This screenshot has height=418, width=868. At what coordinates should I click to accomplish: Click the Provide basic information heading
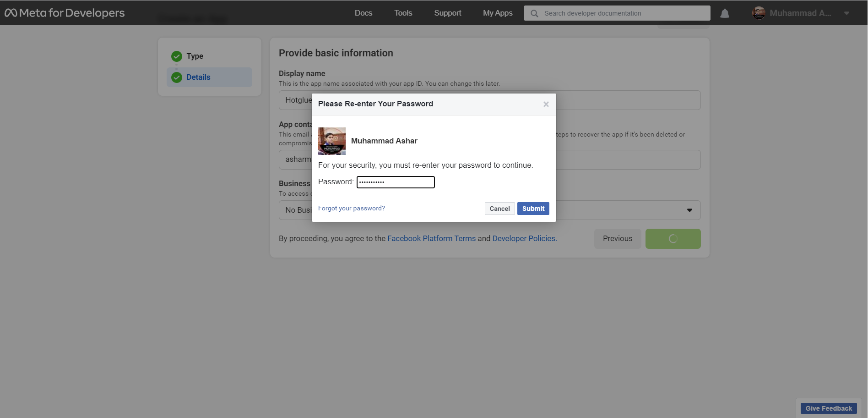pyautogui.click(x=336, y=53)
